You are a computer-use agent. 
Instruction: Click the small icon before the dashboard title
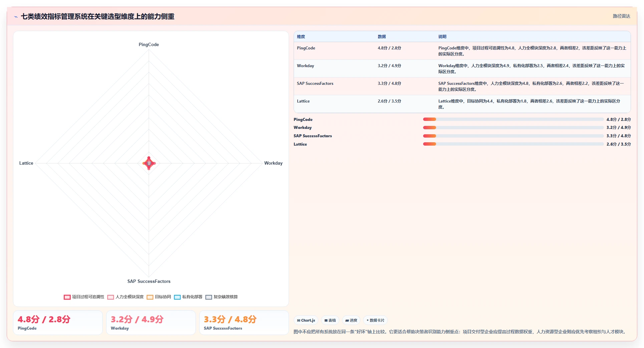coord(16,17)
